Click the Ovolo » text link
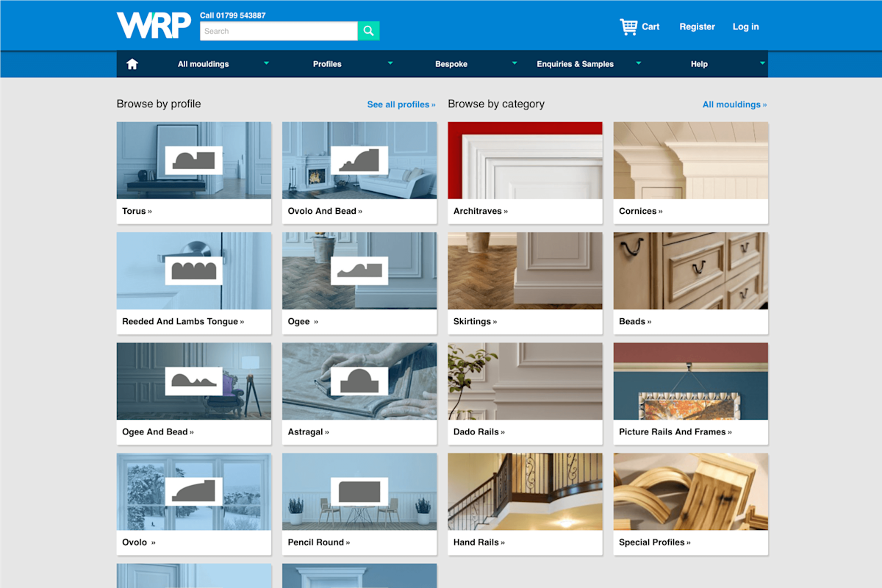882x588 pixels. pos(139,542)
